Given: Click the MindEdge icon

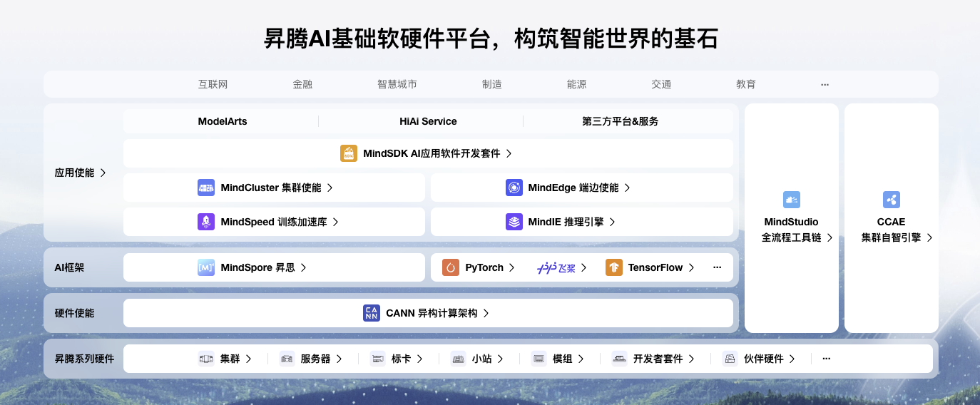Looking at the screenshot, I should (x=514, y=188).
